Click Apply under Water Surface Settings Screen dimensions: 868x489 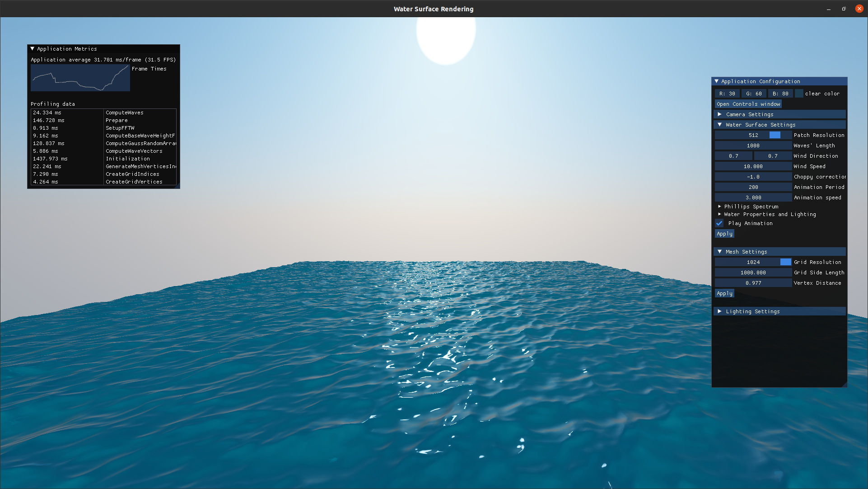point(724,234)
